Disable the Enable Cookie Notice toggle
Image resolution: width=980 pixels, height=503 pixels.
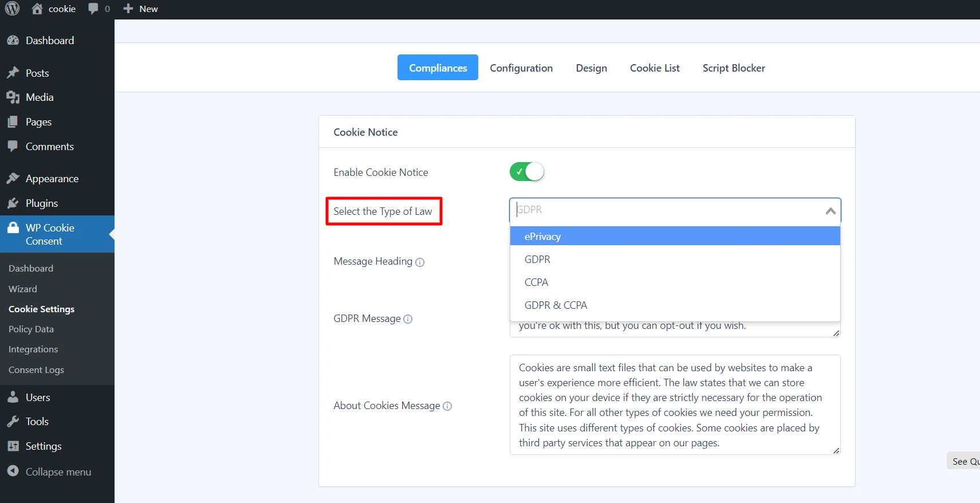tap(526, 172)
